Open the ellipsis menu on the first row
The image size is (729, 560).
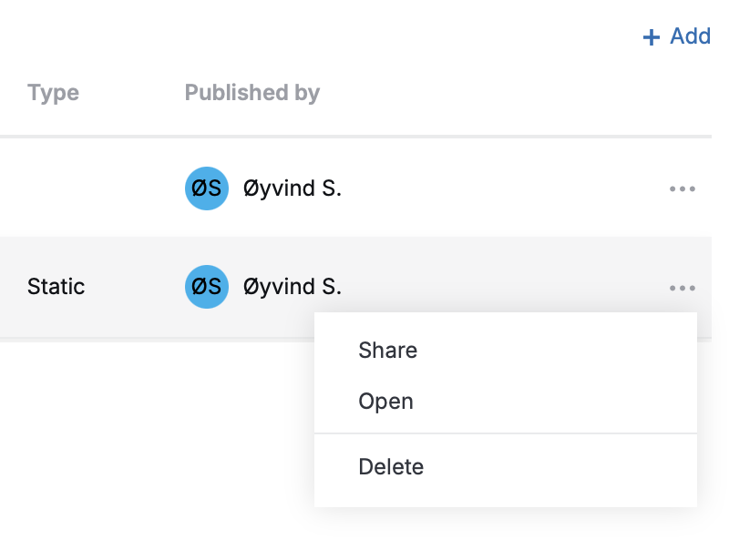coord(683,188)
